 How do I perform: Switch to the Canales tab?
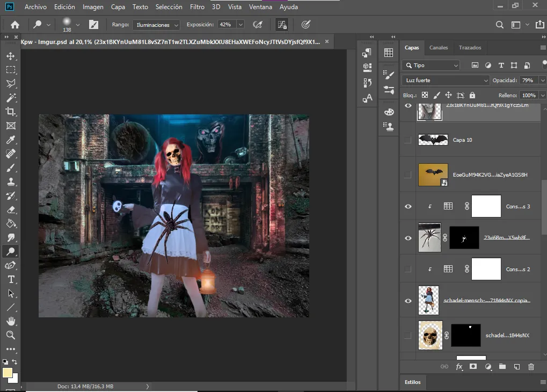pyautogui.click(x=439, y=47)
